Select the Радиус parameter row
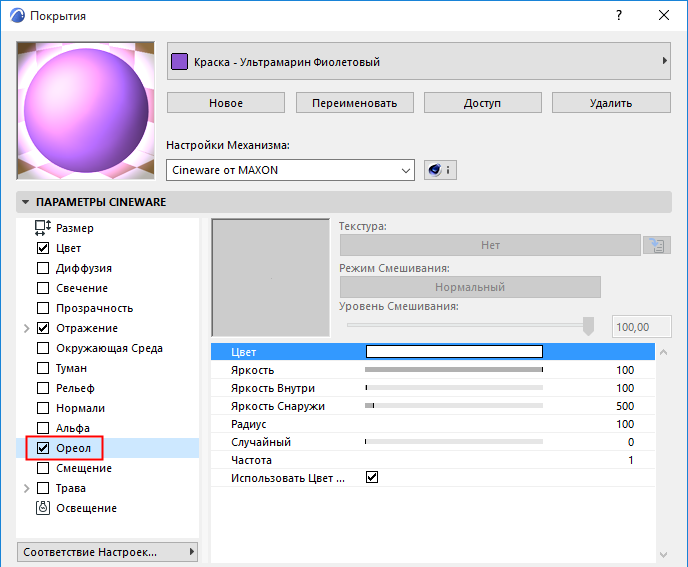The width and height of the screenshot is (688, 567). pos(433,424)
